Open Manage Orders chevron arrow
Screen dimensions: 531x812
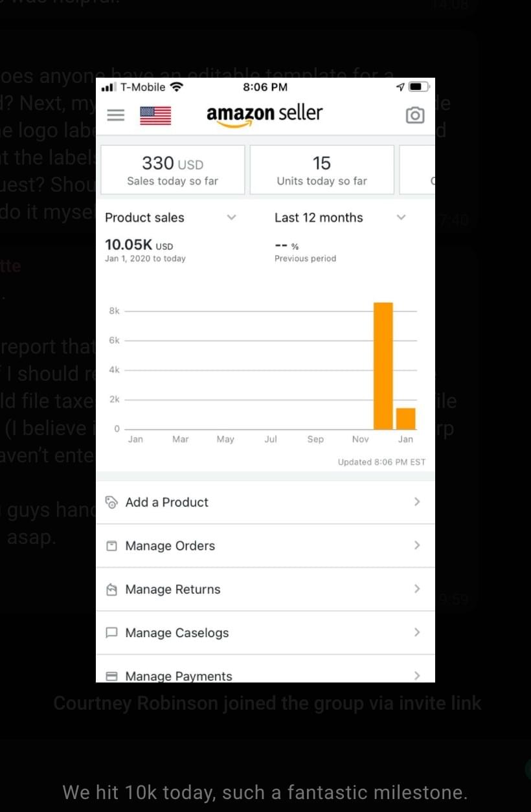417,545
